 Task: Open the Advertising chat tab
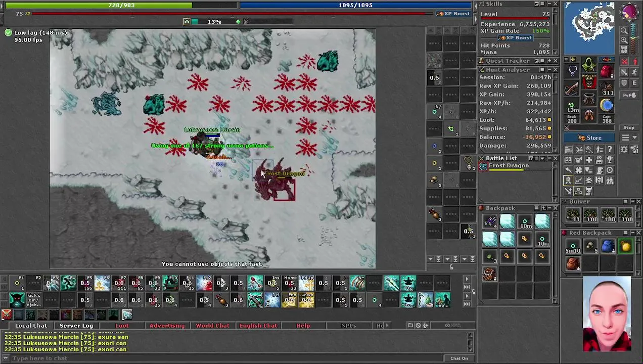(x=167, y=326)
